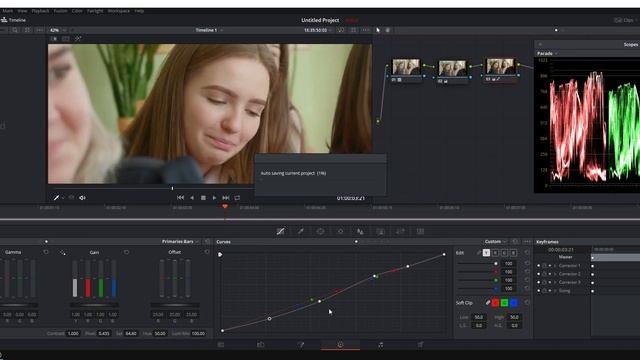Viewport: 640px width, 360px height.
Task: Click the play reverse button
Action: [x=192, y=198]
